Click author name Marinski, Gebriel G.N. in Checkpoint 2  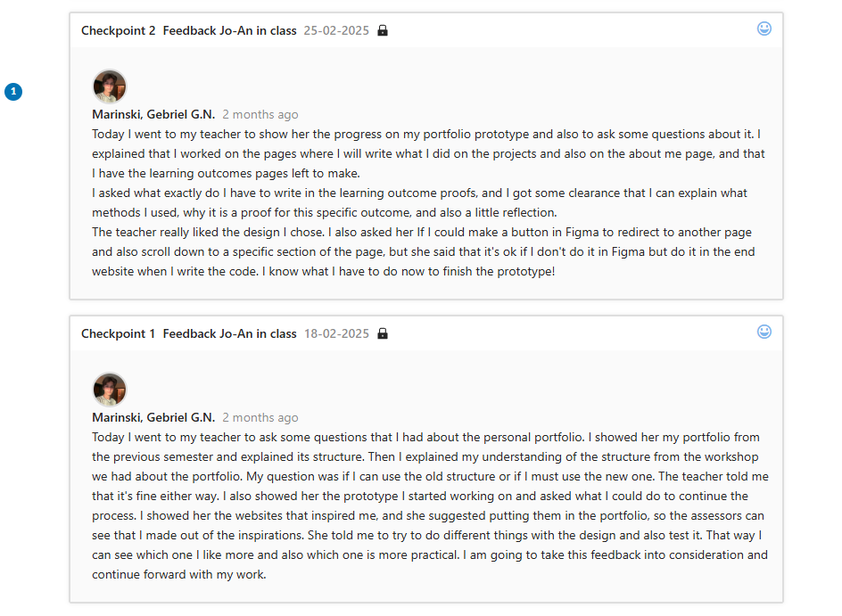153,114
